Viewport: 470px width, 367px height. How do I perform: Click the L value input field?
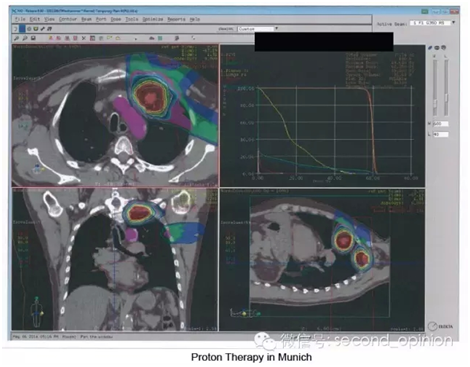click(440, 134)
